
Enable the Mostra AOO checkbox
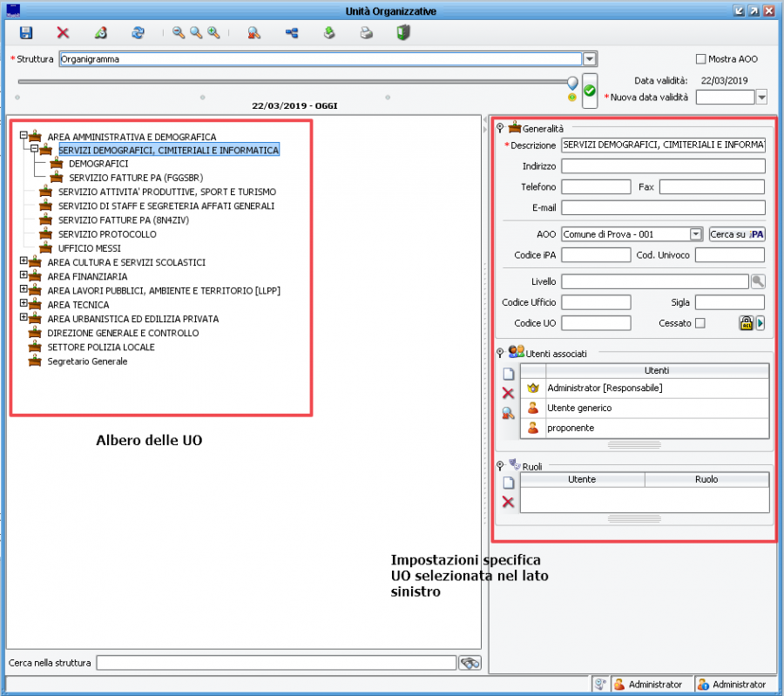(x=700, y=59)
